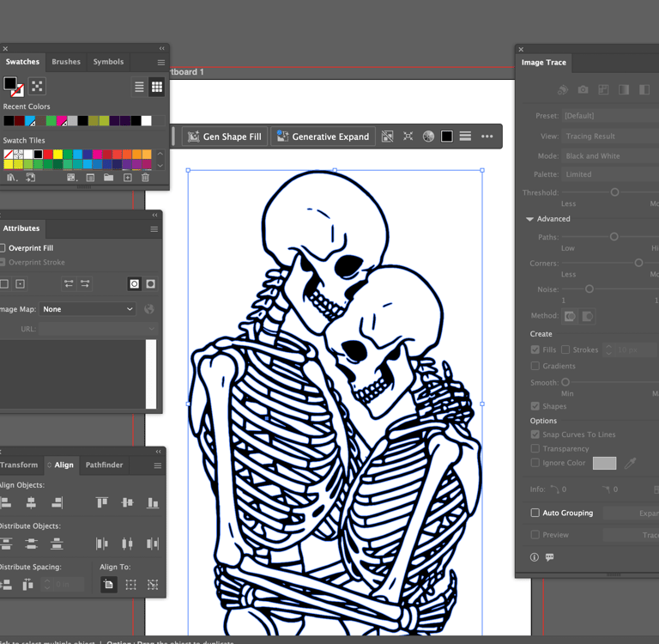
Task: Click horizontal align center icon
Action: click(31, 502)
